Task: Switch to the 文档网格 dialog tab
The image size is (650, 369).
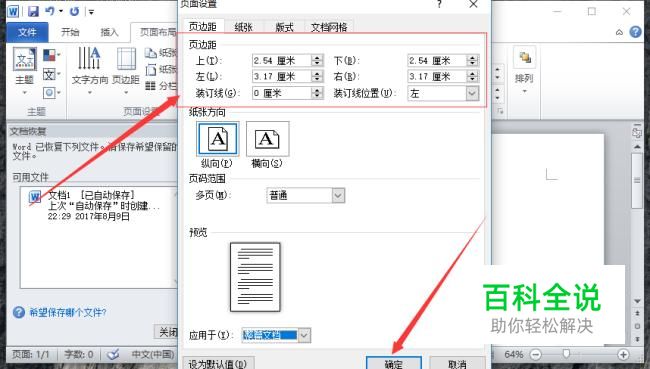Action: [x=329, y=27]
